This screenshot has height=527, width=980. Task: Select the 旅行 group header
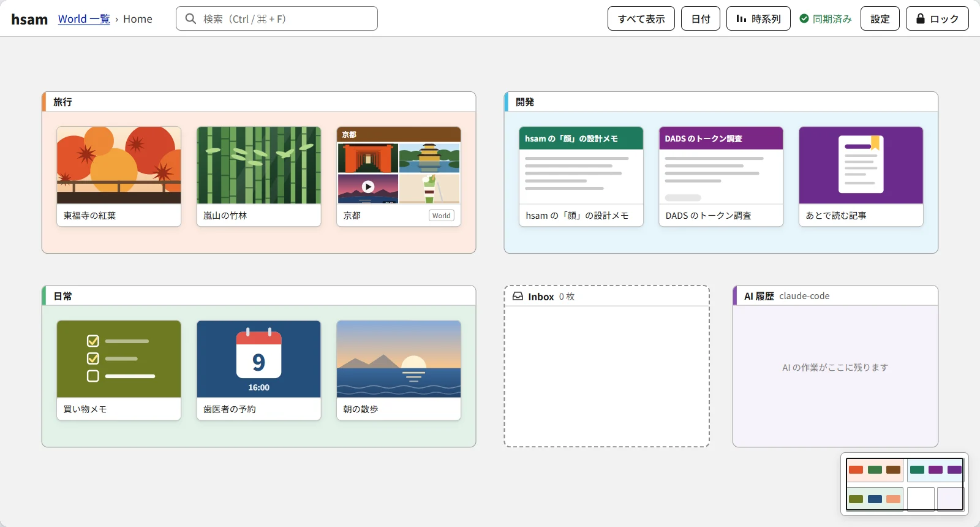pos(258,102)
